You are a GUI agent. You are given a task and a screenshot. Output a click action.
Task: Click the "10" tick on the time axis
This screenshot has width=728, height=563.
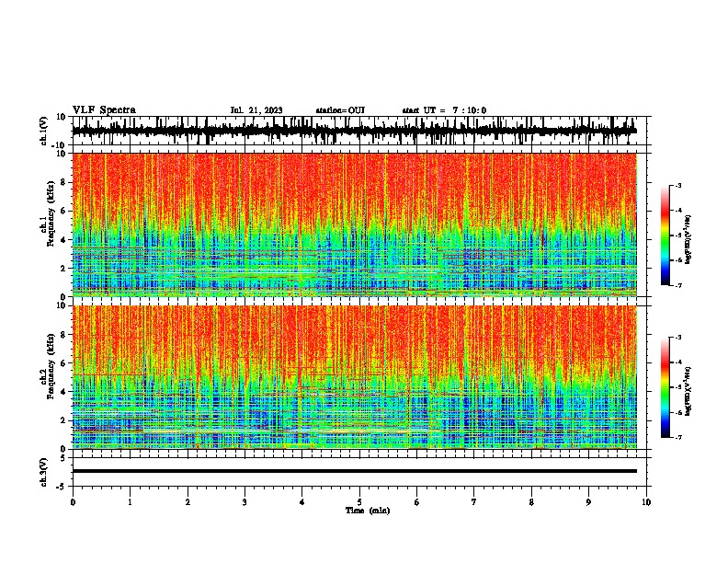click(646, 502)
